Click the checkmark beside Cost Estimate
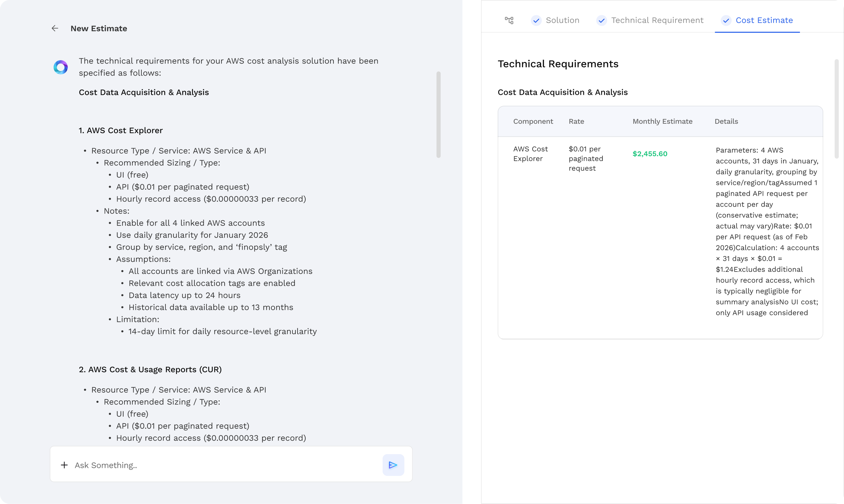The height and width of the screenshot is (504, 844). coord(726,20)
